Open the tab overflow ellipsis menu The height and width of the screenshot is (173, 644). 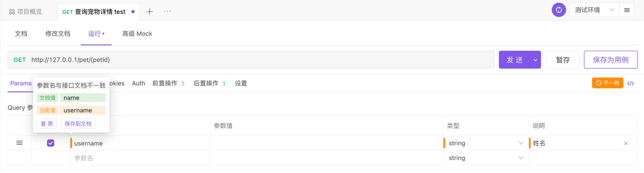point(167,11)
